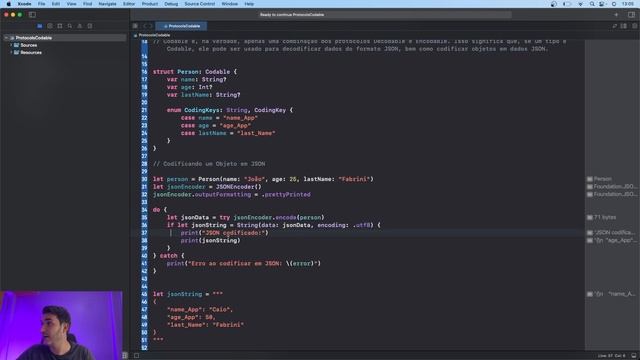The height and width of the screenshot is (360, 640).
Task: Open the Editor menu
Action: click(129, 4)
